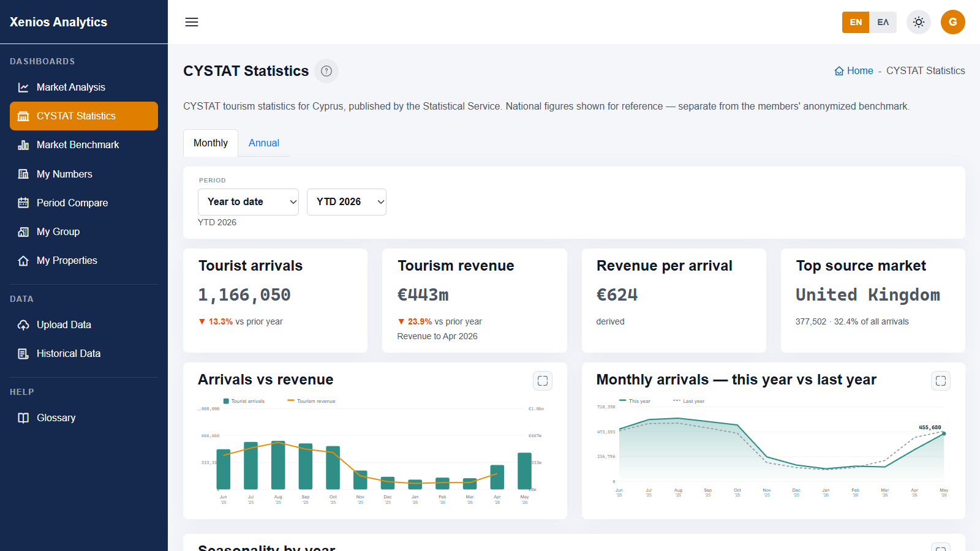Click the Market Analysis chart icon
The width and height of the screenshot is (980, 551).
coord(23,88)
